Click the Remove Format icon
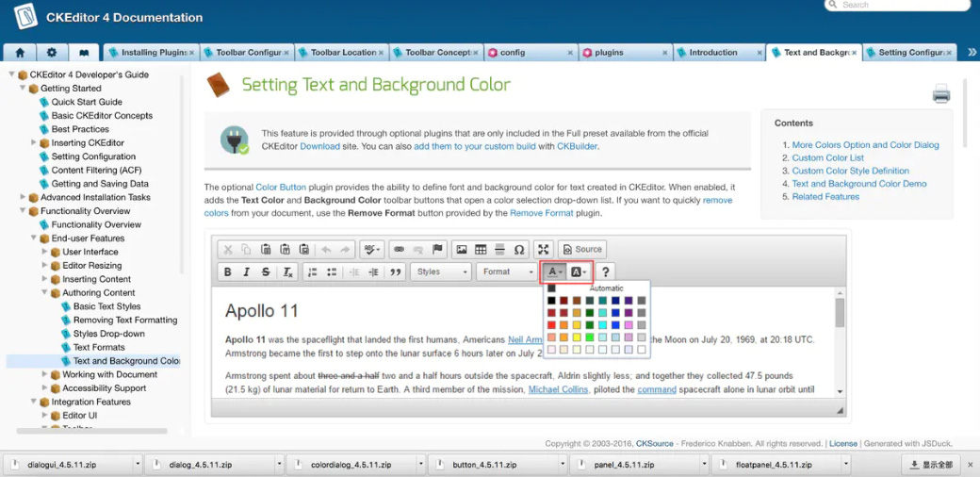The image size is (980, 477). [x=287, y=271]
